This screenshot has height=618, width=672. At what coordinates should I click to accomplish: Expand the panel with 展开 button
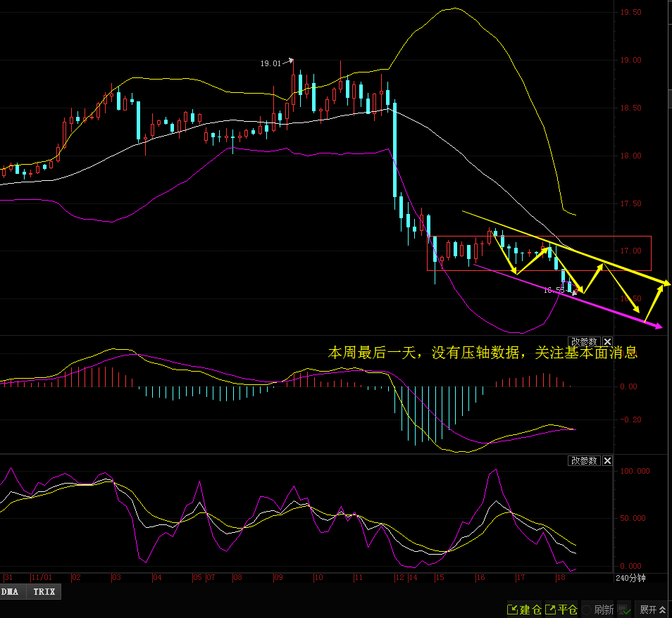[x=653, y=609]
